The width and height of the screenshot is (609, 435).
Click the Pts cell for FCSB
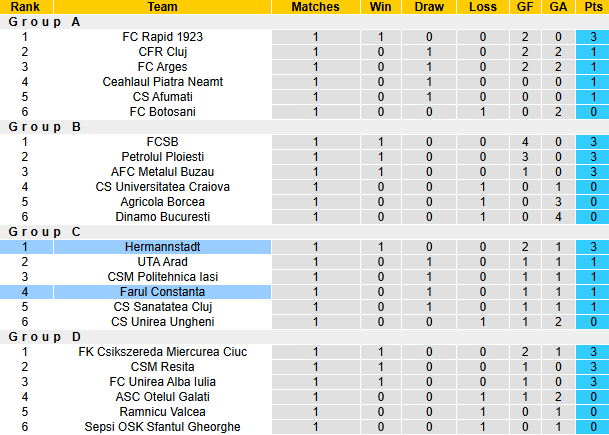593,142
